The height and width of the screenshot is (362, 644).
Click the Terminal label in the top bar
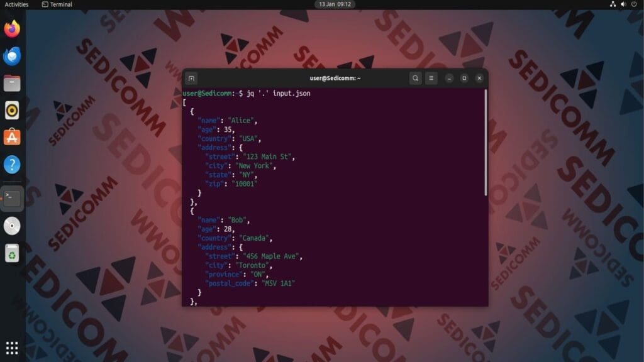57,4
